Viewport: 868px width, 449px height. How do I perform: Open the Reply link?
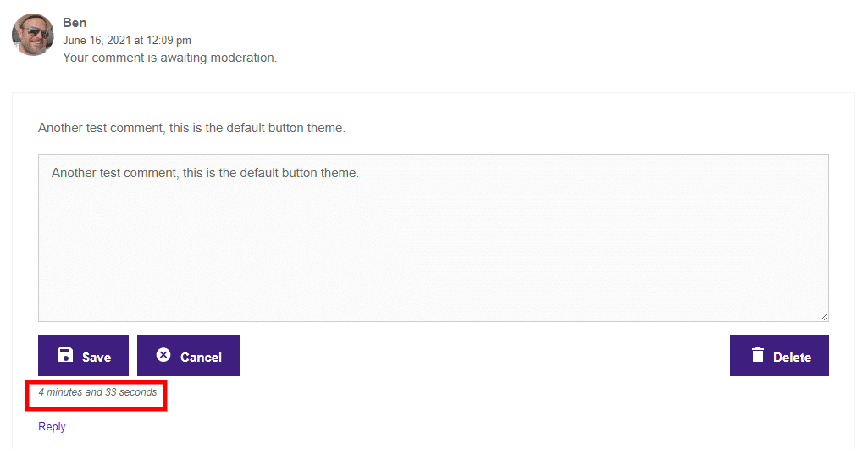coord(52,426)
